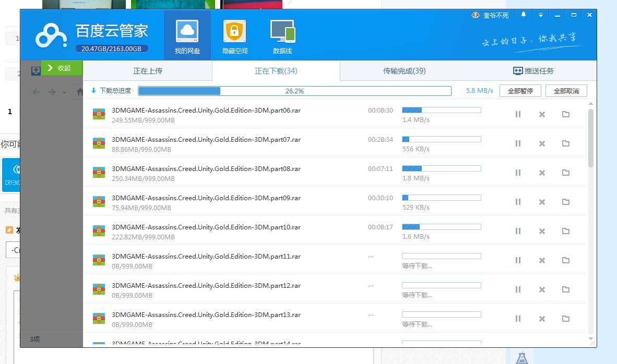Select file name ending part13.rar

[206, 314]
